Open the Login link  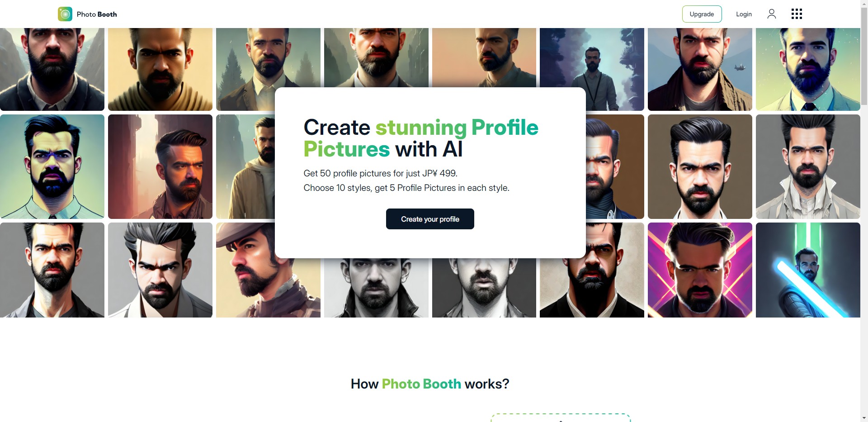coord(744,14)
